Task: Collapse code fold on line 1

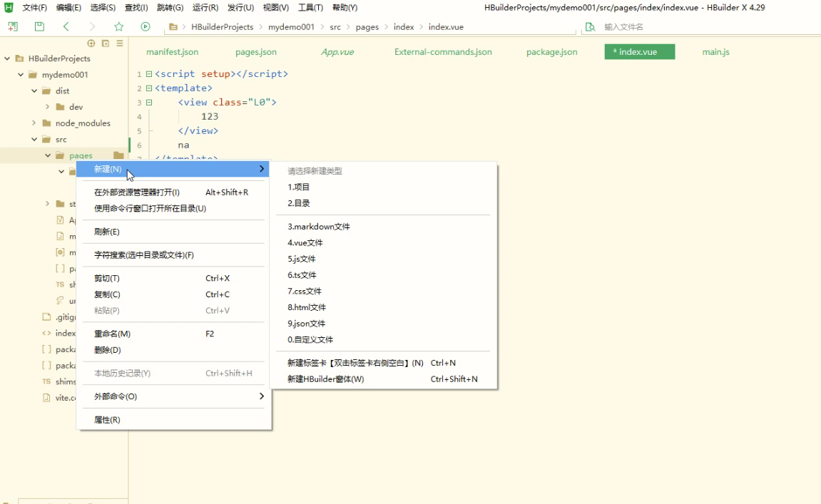Action: tap(149, 74)
